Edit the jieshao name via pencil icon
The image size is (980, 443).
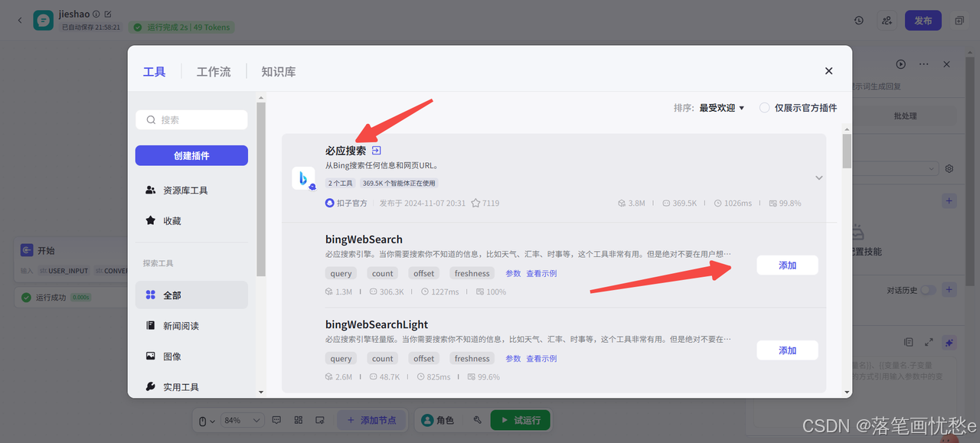click(x=108, y=14)
